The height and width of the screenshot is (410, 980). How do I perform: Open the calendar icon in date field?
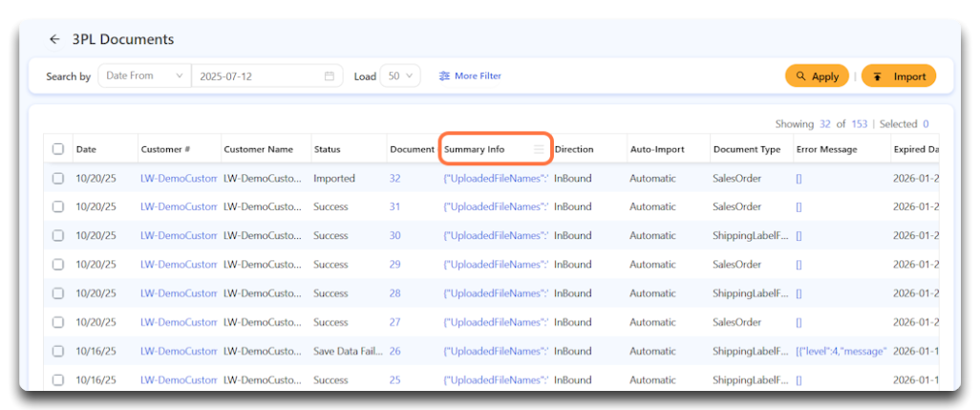tap(330, 76)
